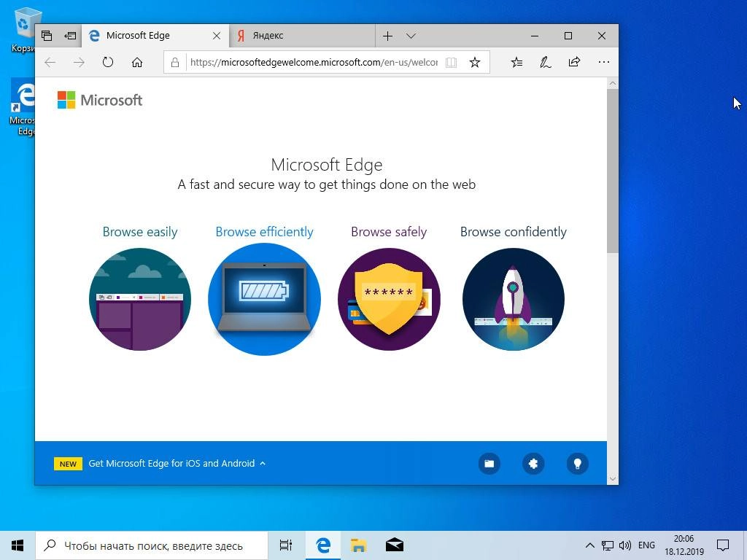This screenshot has height=560, width=747.
Task: Switch to the Microsoft Edge tab
Action: click(156, 36)
